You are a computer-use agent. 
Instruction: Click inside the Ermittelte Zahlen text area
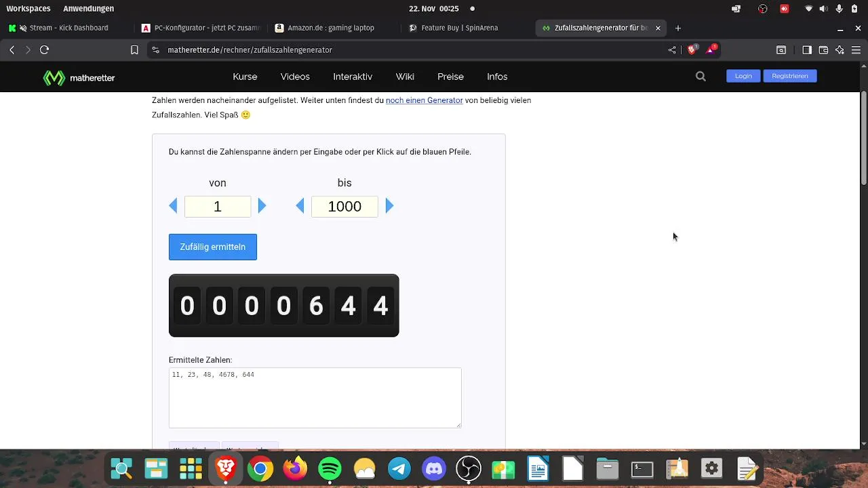(315, 398)
